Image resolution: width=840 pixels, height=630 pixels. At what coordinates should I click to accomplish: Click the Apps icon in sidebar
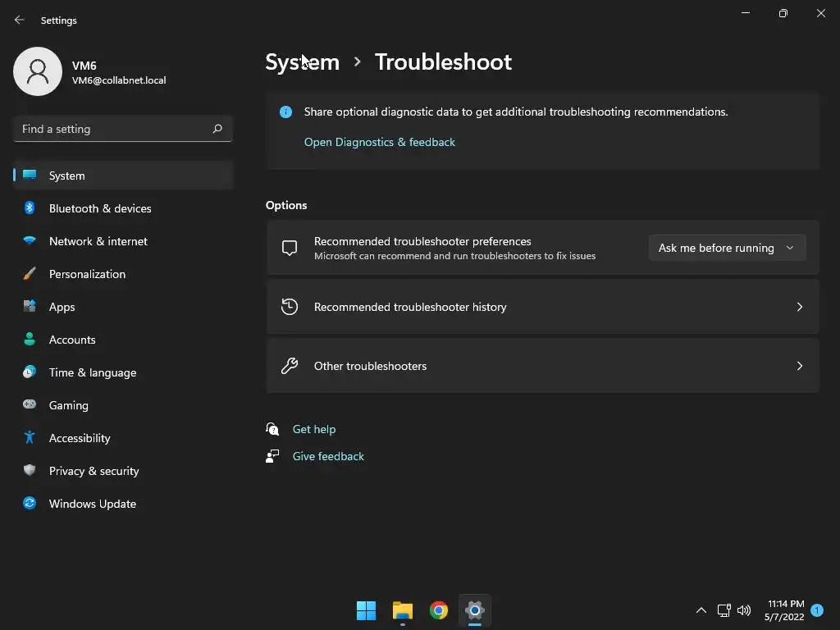30,307
